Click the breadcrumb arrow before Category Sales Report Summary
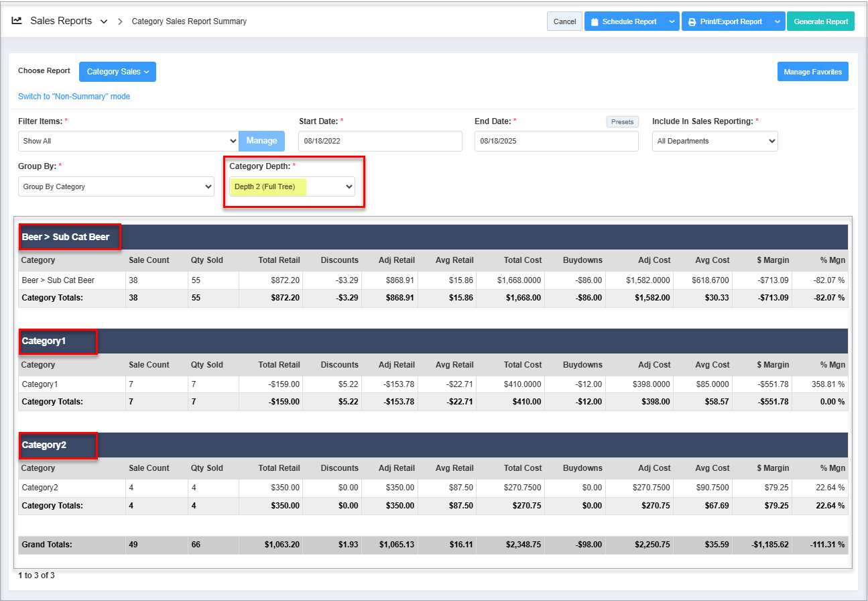This screenshot has width=868, height=601. [x=121, y=21]
